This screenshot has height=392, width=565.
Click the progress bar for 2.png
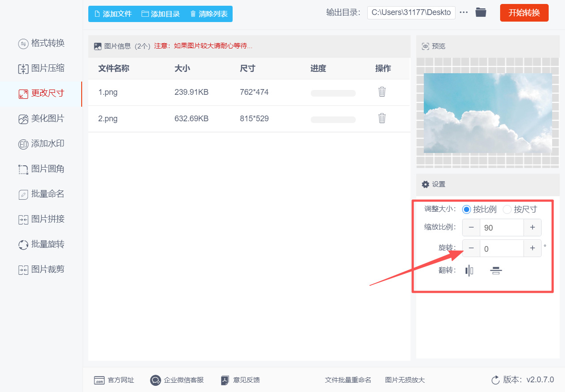[x=333, y=119]
